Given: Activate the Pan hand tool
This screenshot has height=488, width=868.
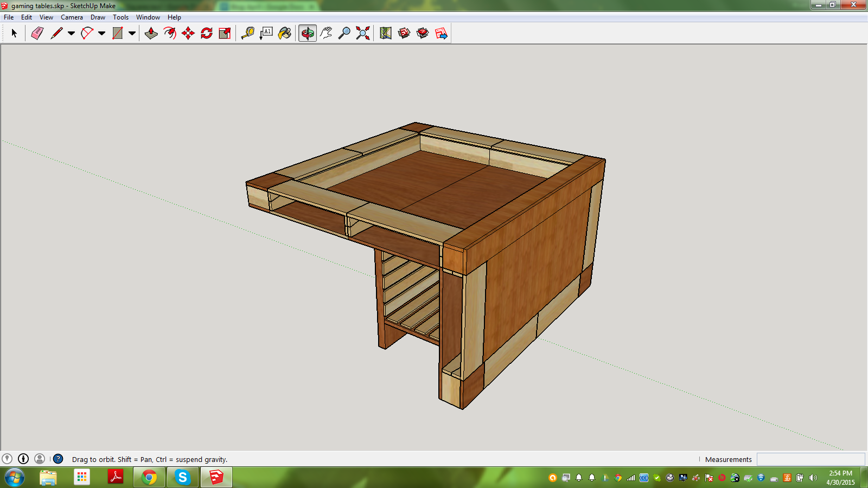Looking at the screenshot, I should tap(326, 34).
